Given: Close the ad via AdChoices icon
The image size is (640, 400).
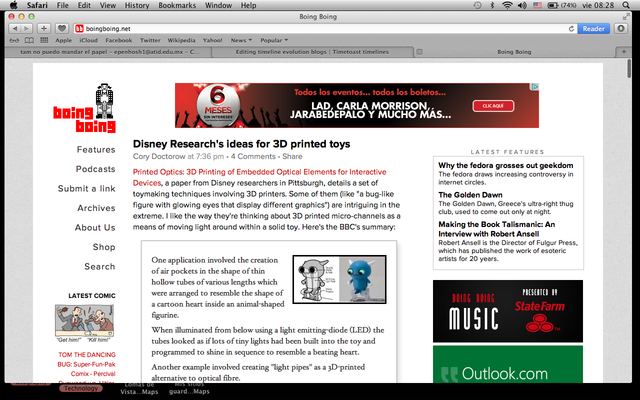Looking at the screenshot, I should (534, 87).
